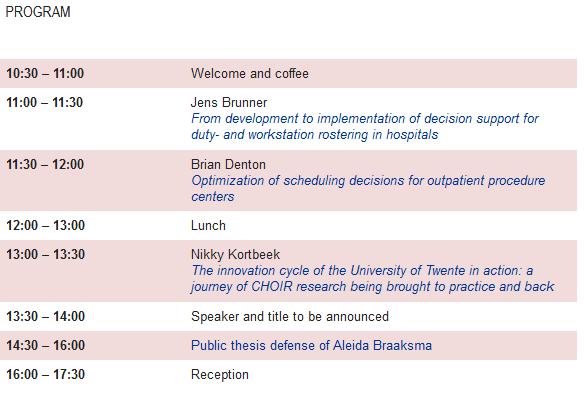The height and width of the screenshot is (395, 584).
Task: Open Jens Brunner's talk title link
Action: [x=365, y=126]
